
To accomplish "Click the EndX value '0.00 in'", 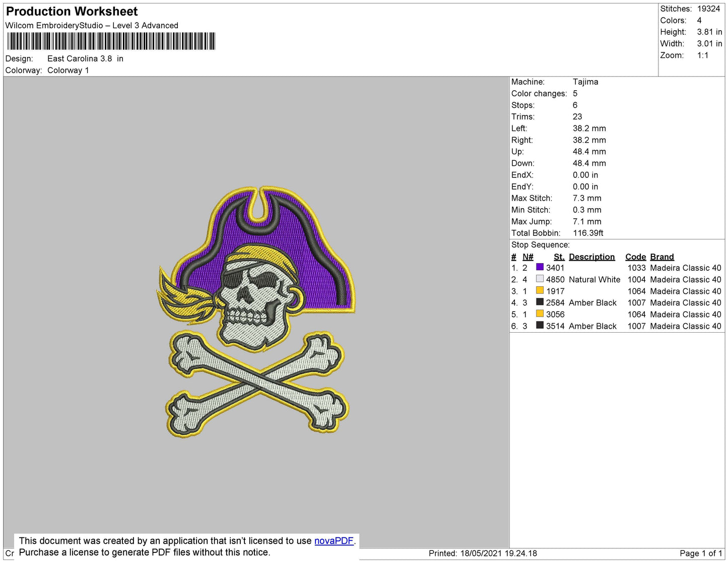I will [585, 175].
